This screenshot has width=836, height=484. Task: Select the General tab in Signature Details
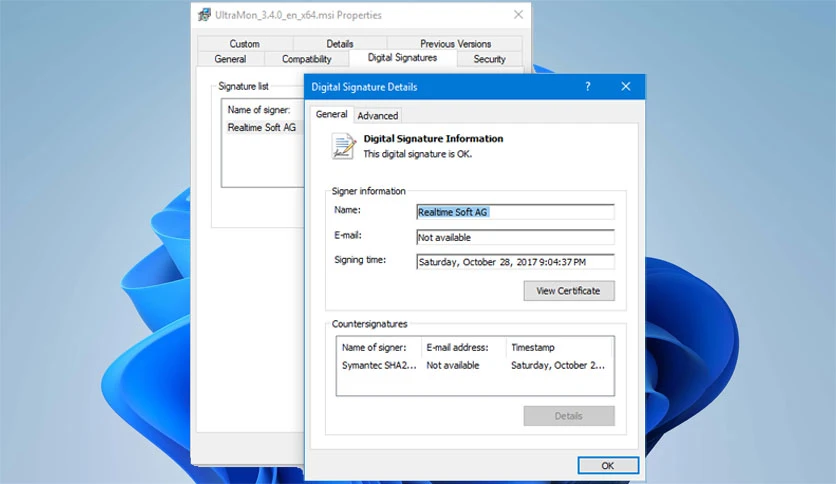click(x=331, y=114)
